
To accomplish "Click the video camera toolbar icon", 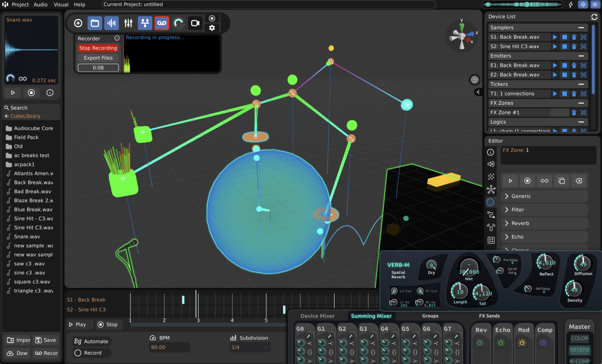I will 195,23.
